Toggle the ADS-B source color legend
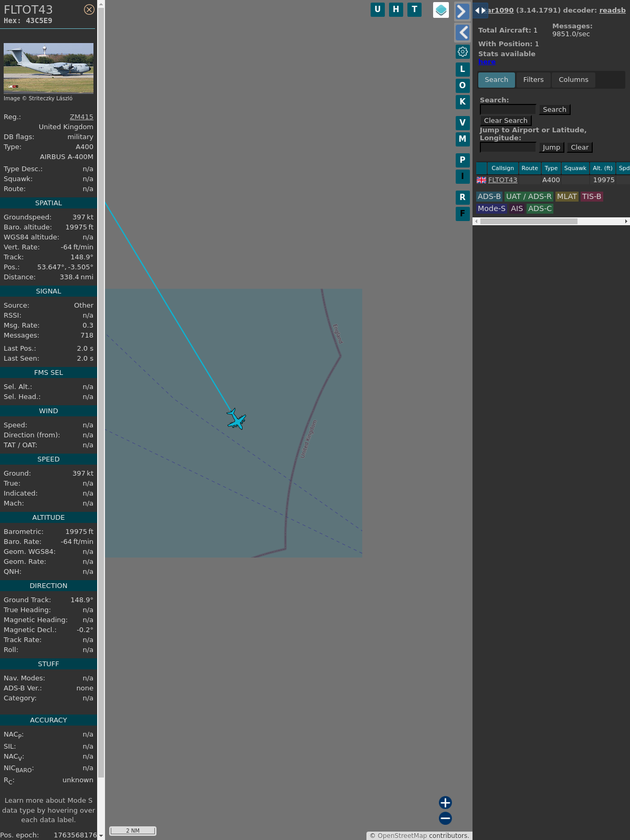Screen dimensions: 630x840 489,196
